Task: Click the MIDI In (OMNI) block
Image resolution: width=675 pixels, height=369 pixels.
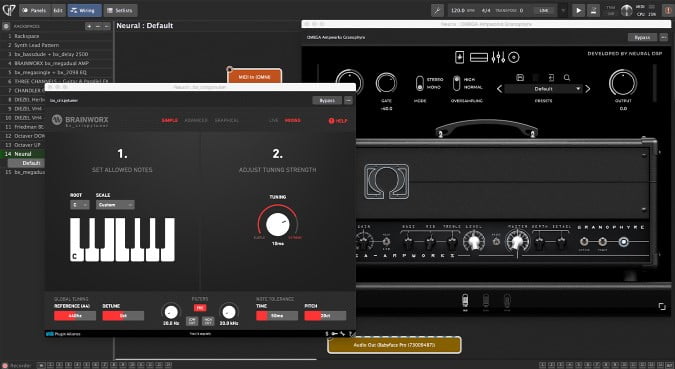Action: point(254,77)
